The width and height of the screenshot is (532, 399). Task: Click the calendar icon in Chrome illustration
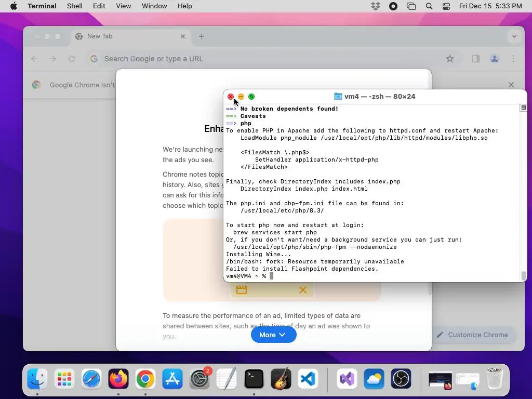coord(241,290)
